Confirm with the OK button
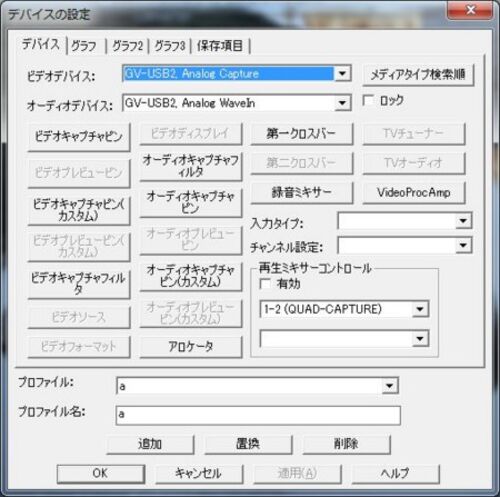The height and width of the screenshot is (497, 500). click(x=101, y=473)
